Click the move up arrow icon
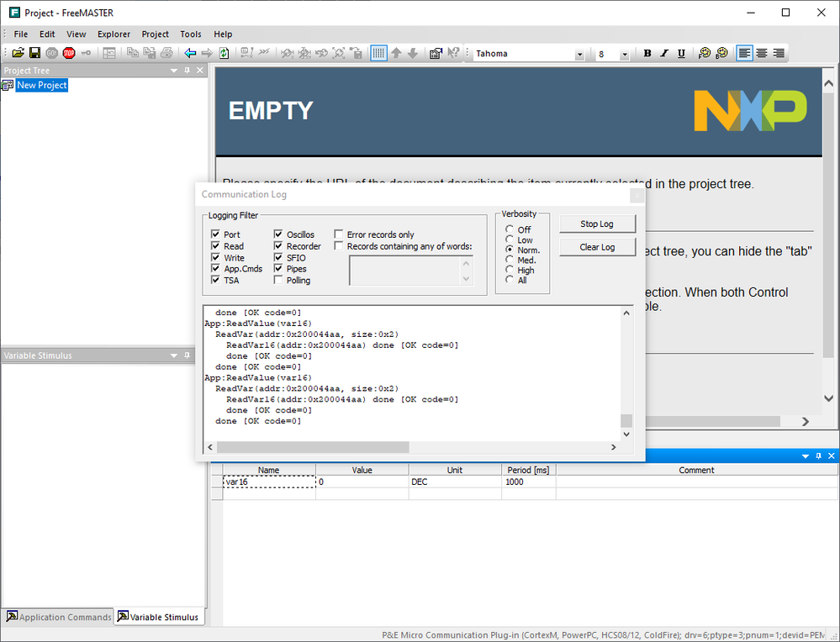The width and height of the screenshot is (840, 642). coord(396,53)
